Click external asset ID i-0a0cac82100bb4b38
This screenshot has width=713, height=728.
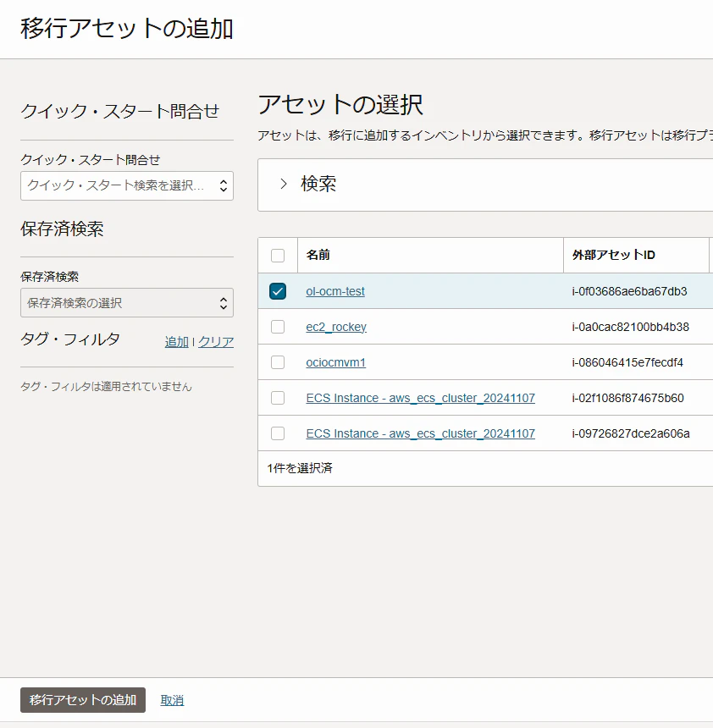630,327
